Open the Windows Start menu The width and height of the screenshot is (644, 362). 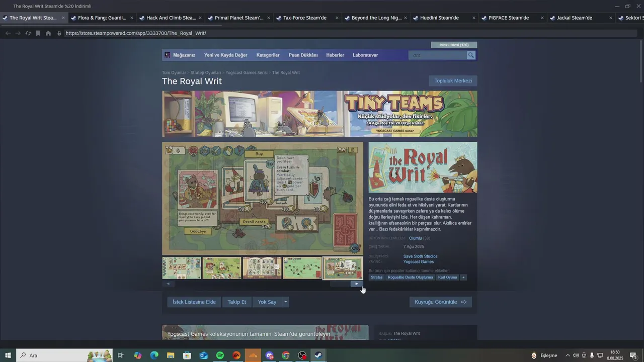click(8, 355)
